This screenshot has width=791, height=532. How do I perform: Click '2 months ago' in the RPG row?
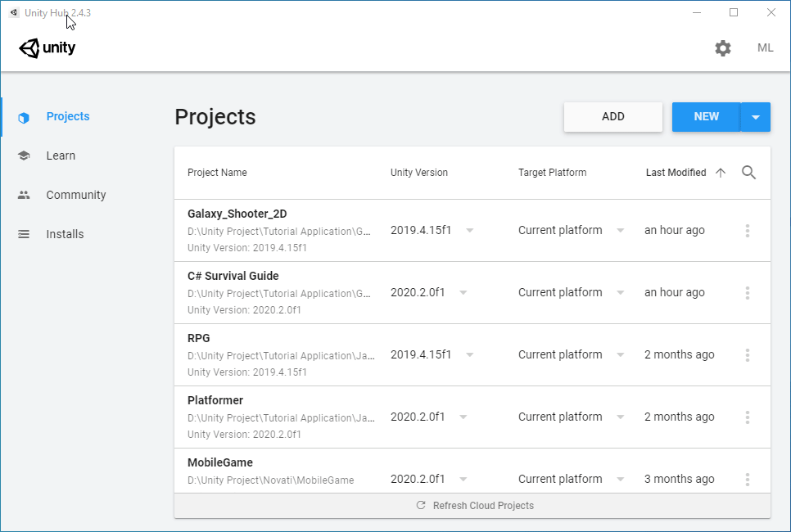680,354
